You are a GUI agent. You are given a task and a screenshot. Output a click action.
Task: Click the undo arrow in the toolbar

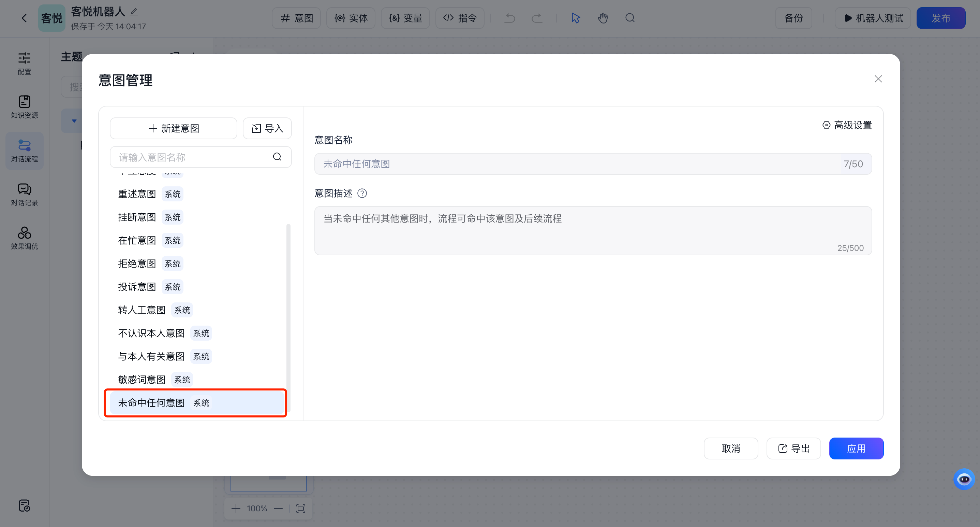[509, 18]
